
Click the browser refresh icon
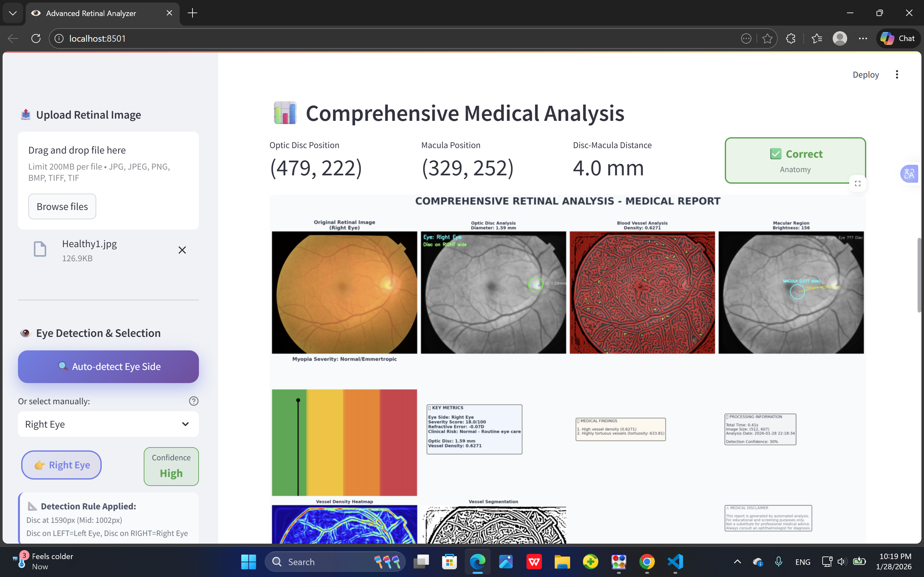36,38
